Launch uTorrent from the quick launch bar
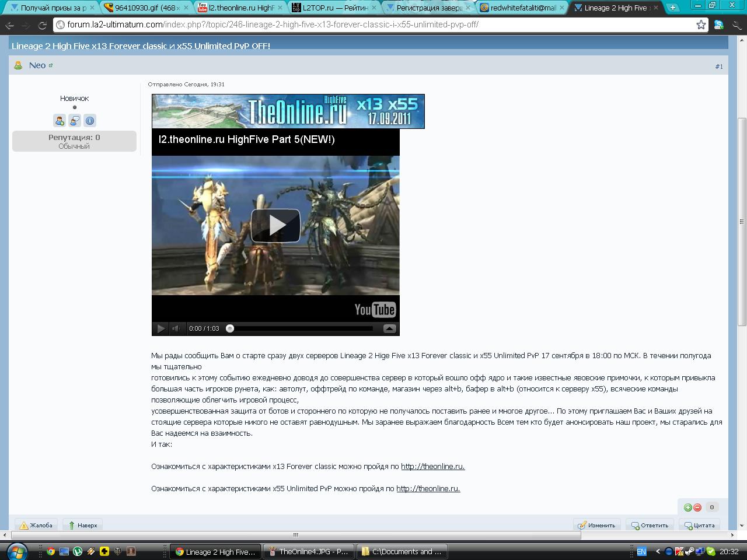 [x=78, y=551]
